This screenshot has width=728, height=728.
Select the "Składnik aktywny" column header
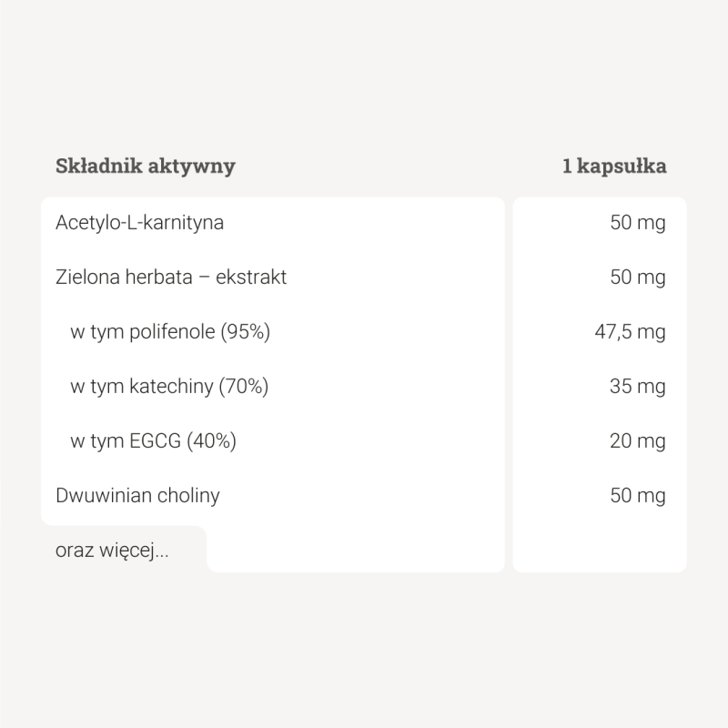click(146, 166)
